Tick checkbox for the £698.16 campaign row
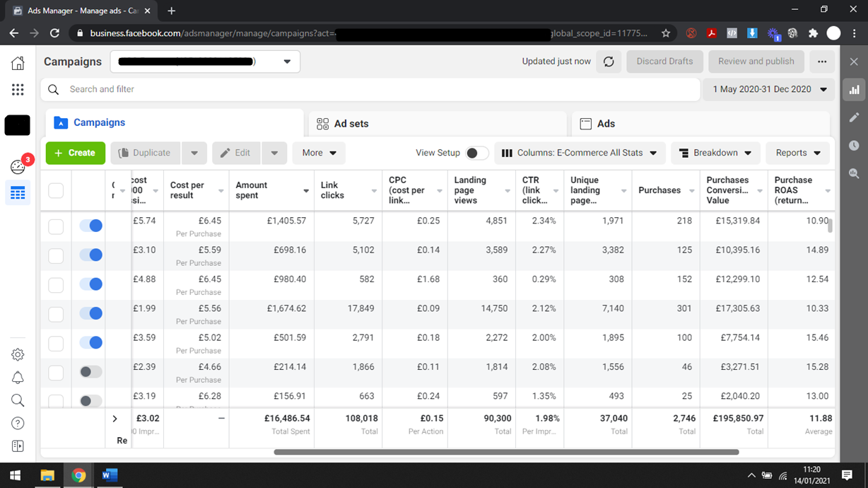 (x=56, y=255)
